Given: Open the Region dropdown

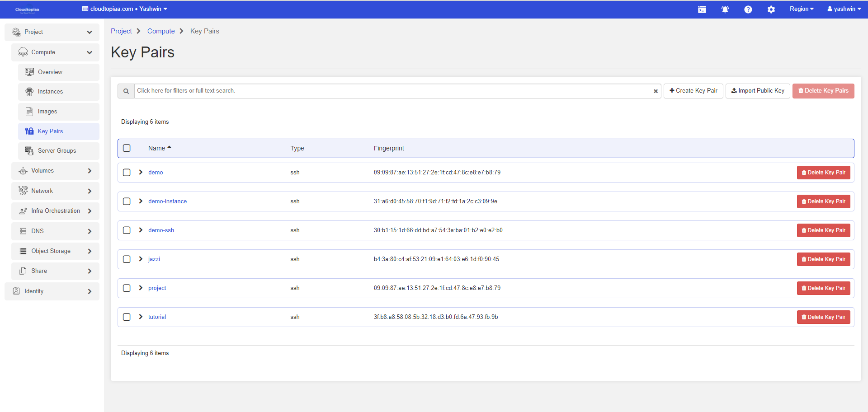Looking at the screenshot, I should [x=801, y=9].
